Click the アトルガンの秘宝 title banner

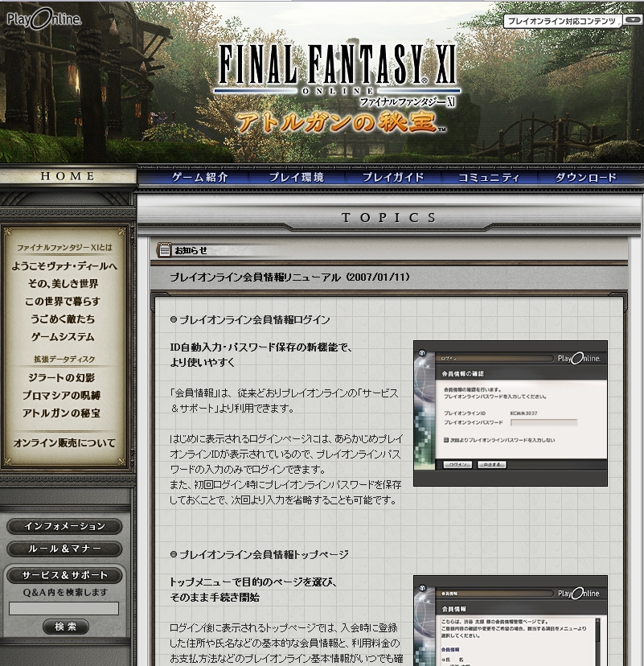pyautogui.click(x=340, y=123)
